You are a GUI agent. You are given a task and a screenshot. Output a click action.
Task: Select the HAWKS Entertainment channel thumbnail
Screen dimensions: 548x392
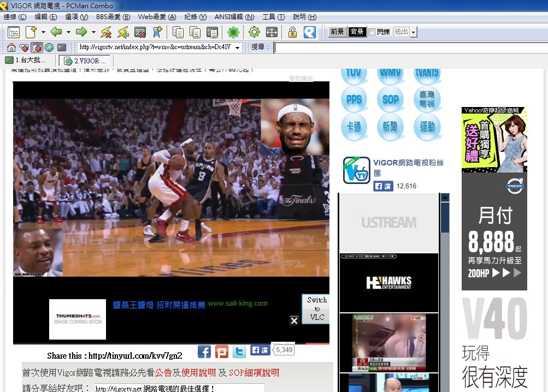pos(389,283)
